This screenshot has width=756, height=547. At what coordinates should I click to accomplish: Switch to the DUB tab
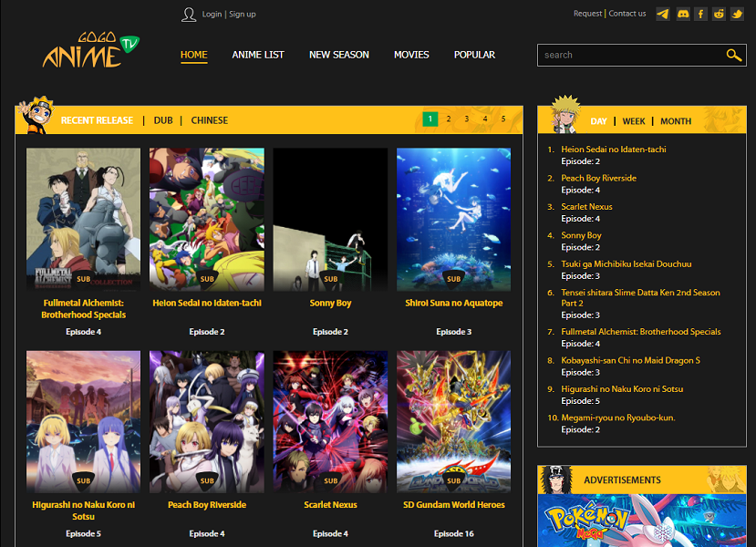pyautogui.click(x=163, y=120)
